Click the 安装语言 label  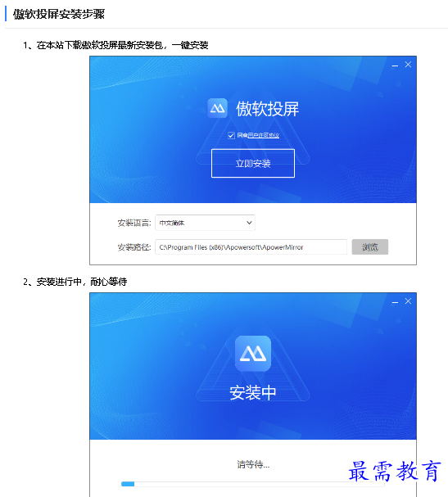[134, 223]
